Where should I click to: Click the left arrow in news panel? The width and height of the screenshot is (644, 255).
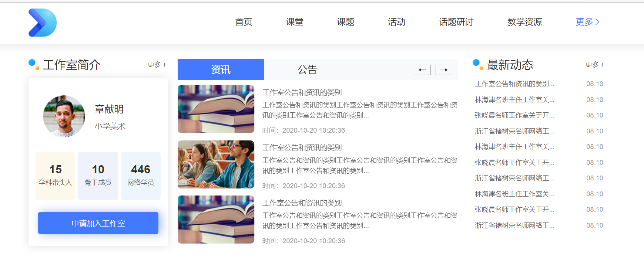(x=422, y=70)
